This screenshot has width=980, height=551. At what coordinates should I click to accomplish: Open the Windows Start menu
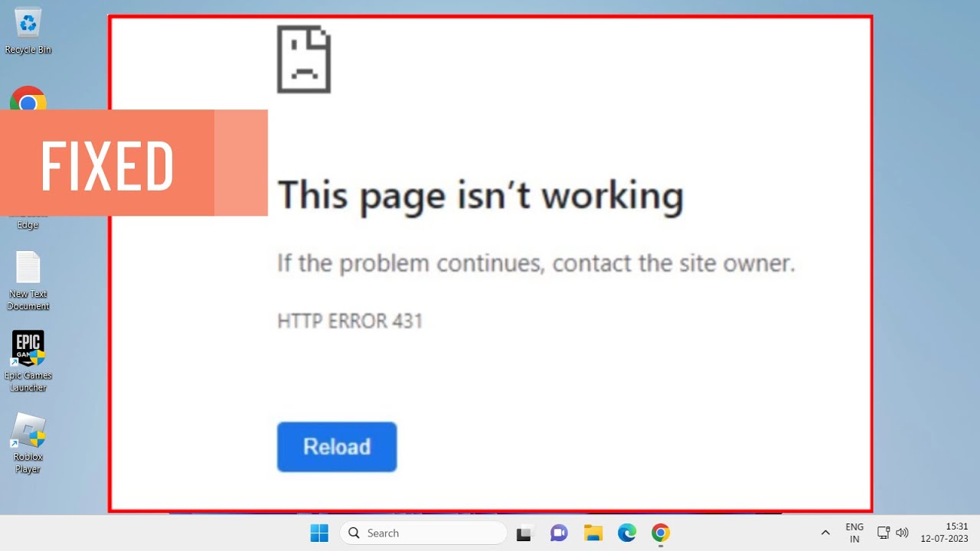coord(319,533)
